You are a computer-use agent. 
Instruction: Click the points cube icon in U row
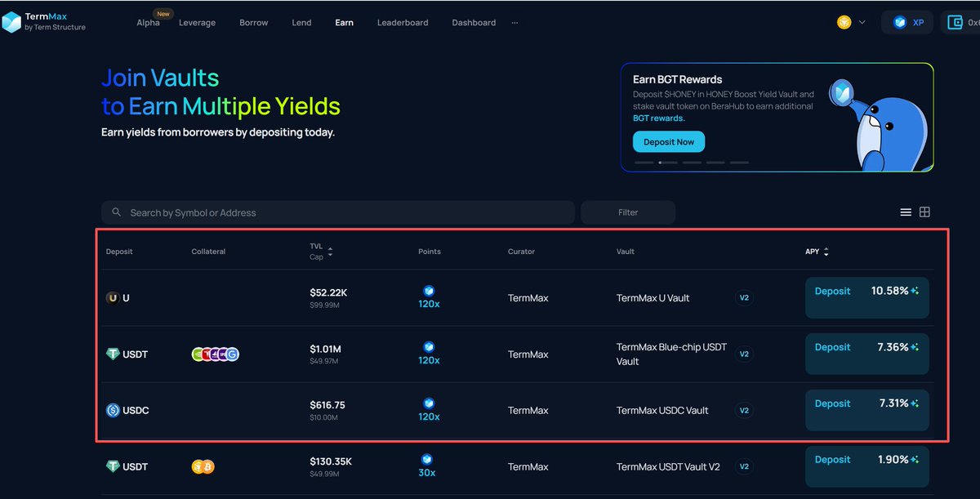point(429,291)
